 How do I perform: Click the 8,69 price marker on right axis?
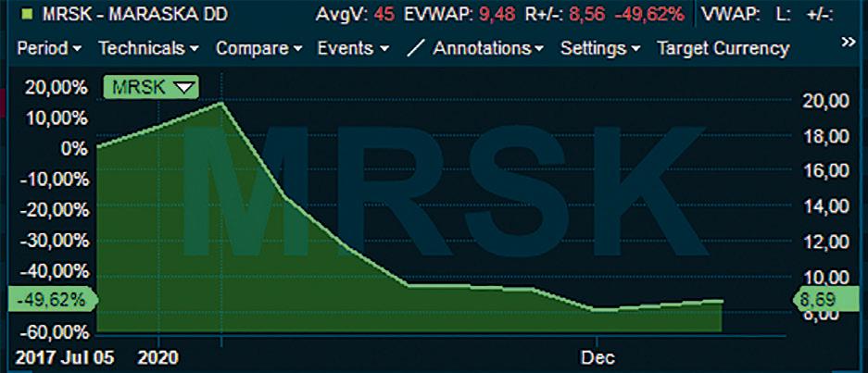pos(825,301)
